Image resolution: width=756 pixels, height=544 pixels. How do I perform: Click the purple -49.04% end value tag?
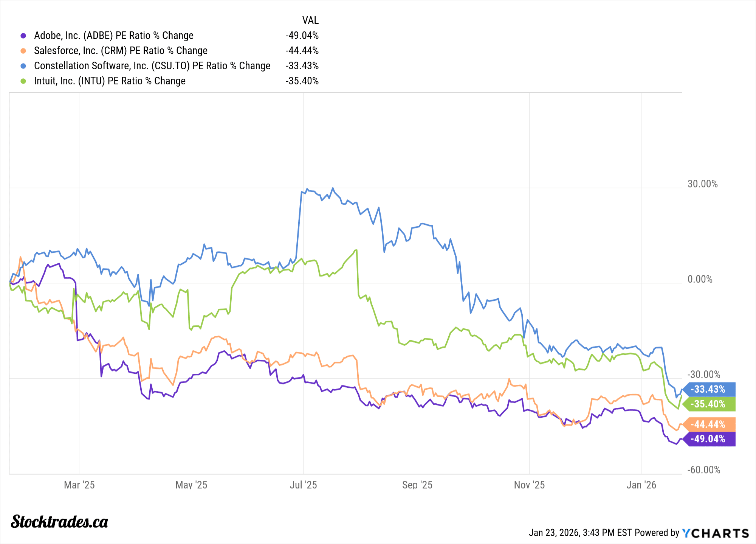[x=709, y=439]
